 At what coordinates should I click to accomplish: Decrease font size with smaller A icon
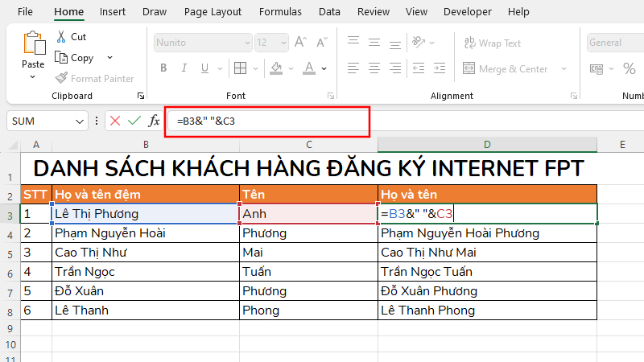click(322, 43)
